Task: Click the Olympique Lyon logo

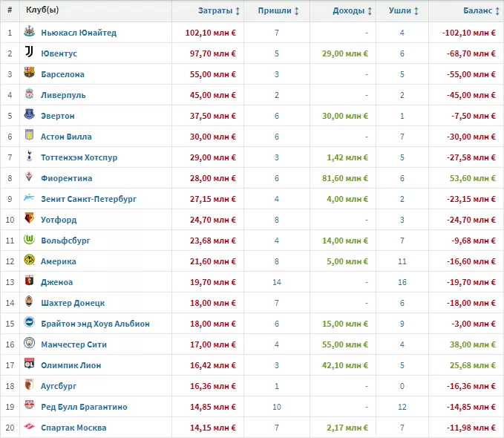Action: tap(29, 364)
